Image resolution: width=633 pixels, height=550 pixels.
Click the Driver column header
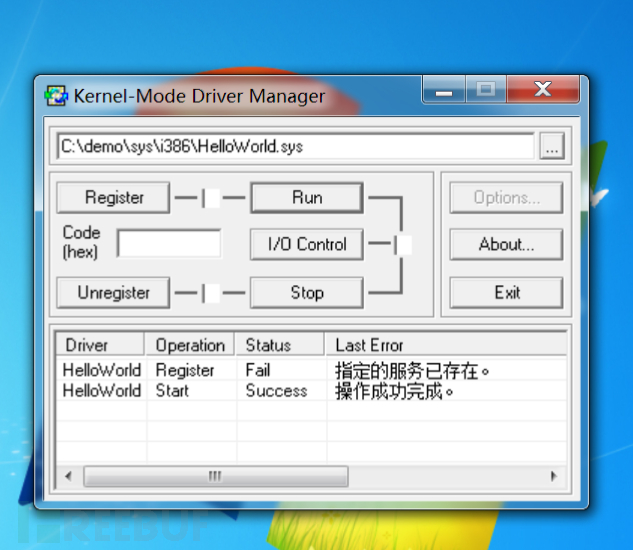pyautogui.click(x=99, y=345)
